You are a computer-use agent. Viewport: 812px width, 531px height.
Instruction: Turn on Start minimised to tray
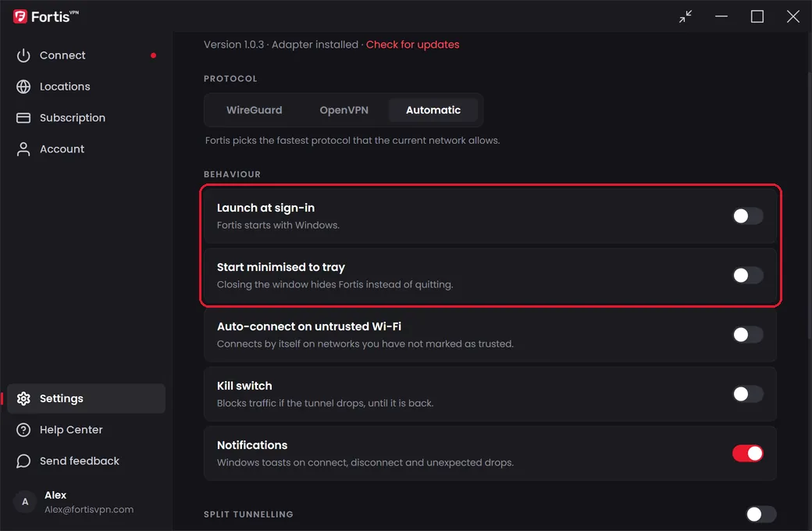747,275
